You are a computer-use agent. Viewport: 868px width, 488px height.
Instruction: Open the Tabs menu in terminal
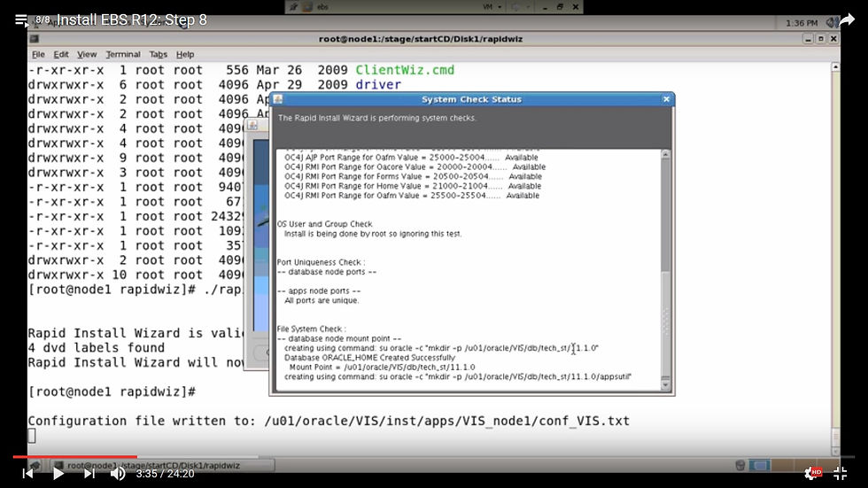point(158,54)
